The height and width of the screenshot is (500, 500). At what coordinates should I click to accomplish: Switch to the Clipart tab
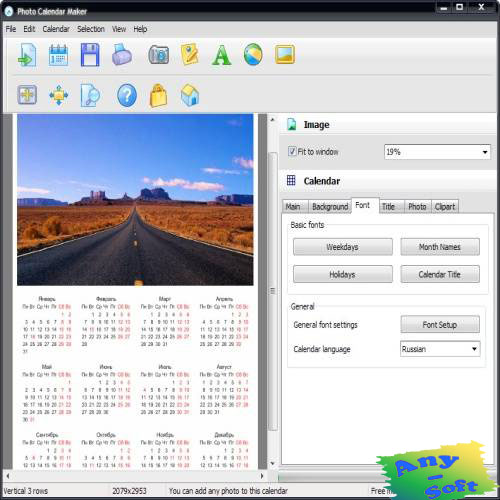coord(445,207)
